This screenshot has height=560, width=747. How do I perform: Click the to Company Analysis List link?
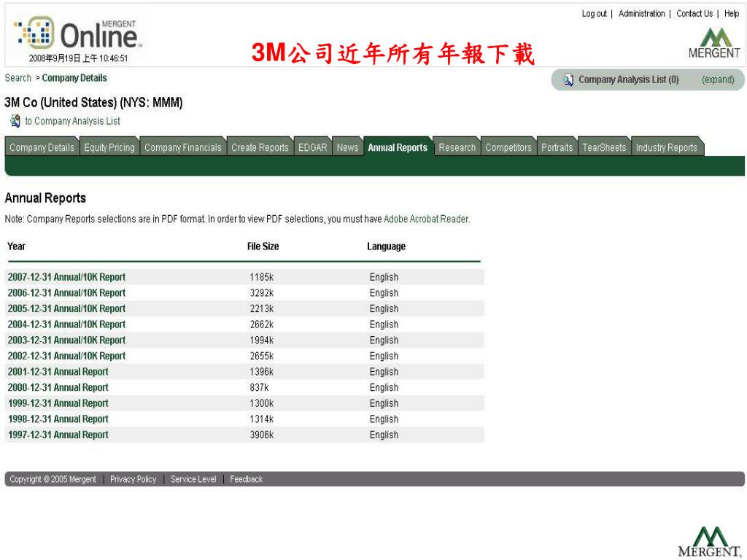[72, 121]
